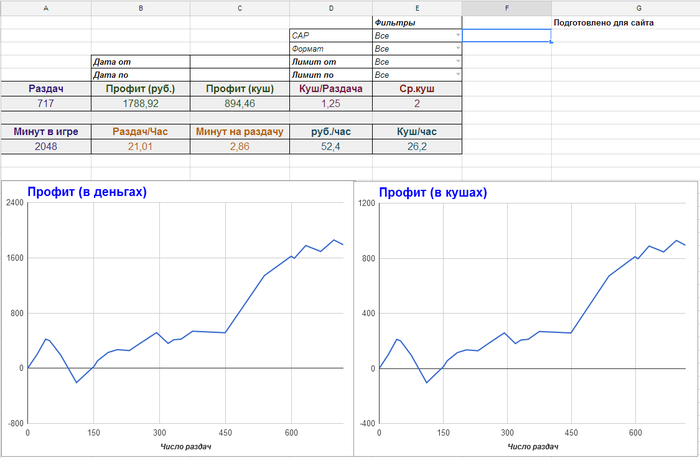
Task: Click the Дата от label cell
Action: coord(141,62)
